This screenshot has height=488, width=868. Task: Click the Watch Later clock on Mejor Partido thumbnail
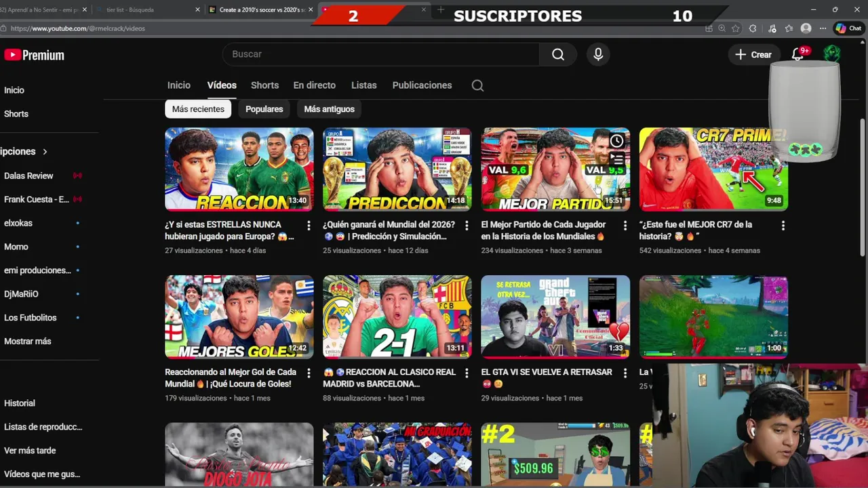click(616, 141)
